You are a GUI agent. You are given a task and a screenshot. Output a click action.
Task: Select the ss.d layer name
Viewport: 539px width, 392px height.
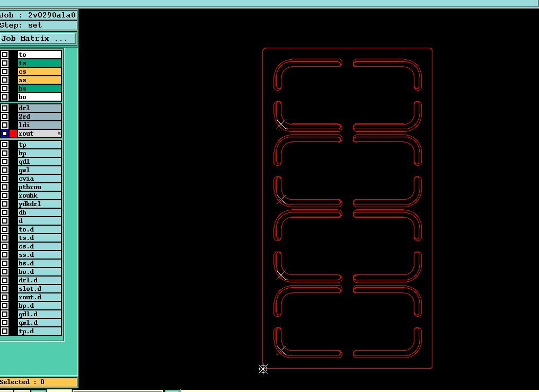(40, 255)
